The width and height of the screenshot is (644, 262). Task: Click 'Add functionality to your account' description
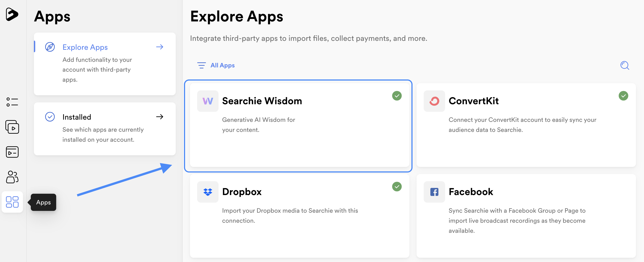[x=97, y=70]
